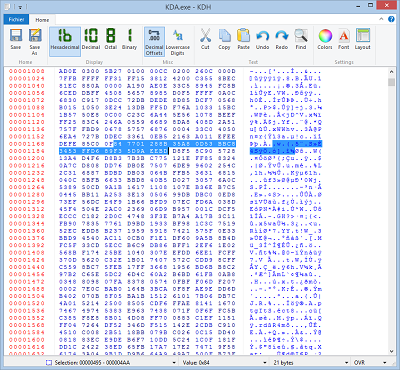Viewport: 400px width, 370px height.
Task: Open the quick access toolbar dropdown
Action: 20,7
